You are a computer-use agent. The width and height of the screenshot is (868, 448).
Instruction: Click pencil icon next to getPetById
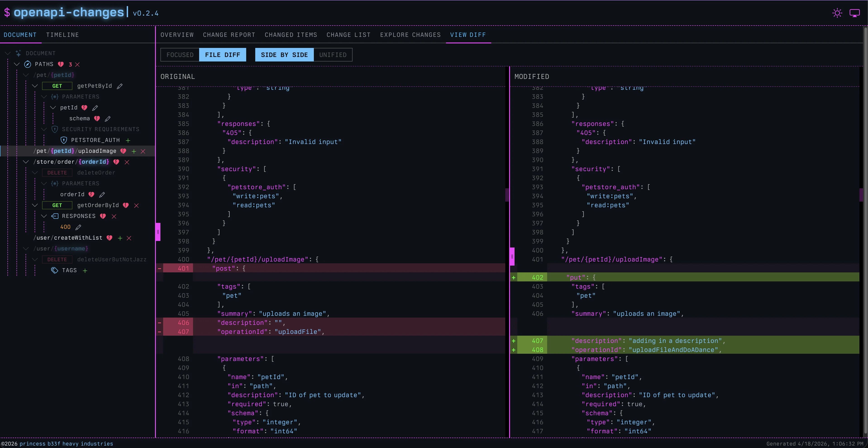click(120, 86)
